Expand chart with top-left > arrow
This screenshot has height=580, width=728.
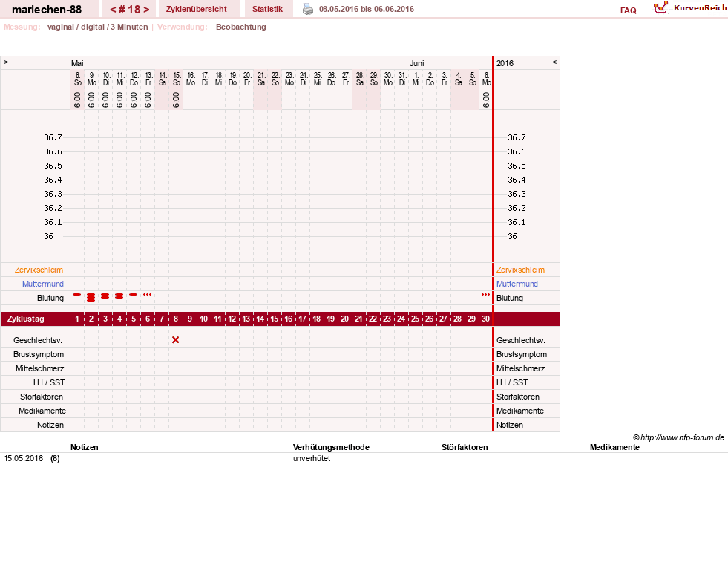click(x=6, y=62)
